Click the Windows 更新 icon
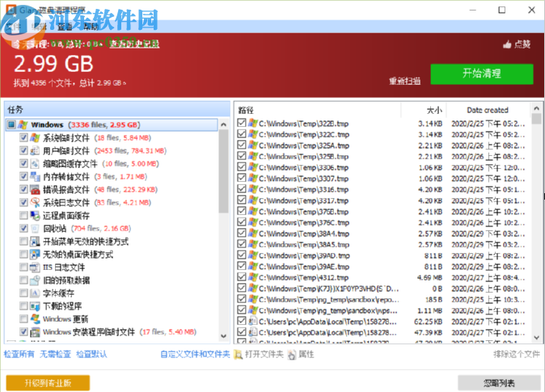 (x=35, y=319)
